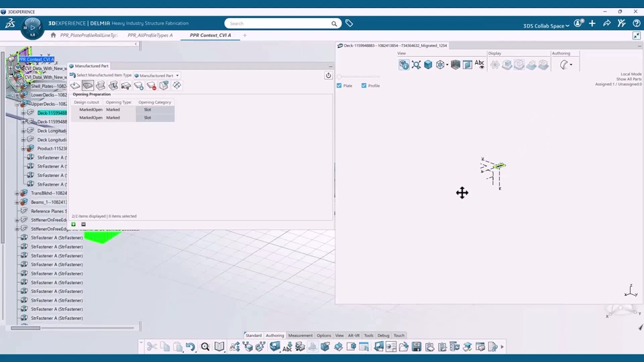Switch to PPR_PlateProfileRollLineTgt tab
The width and height of the screenshot is (644, 362).
(x=89, y=36)
